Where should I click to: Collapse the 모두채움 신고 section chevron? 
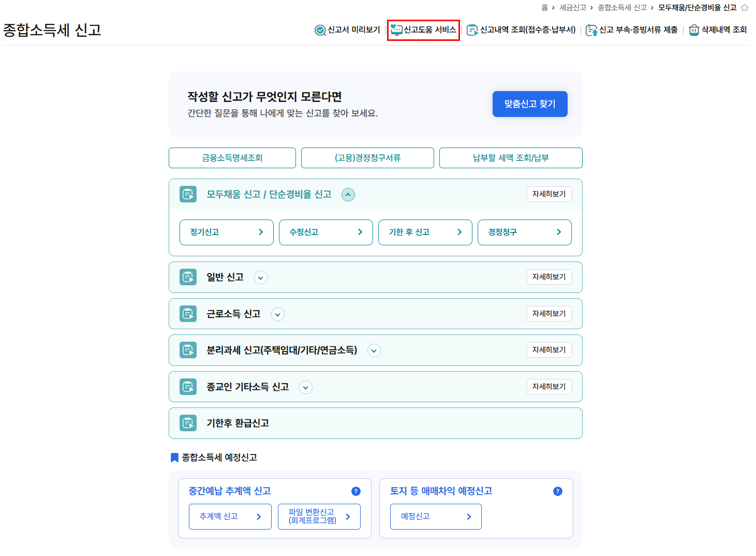(x=348, y=195)
